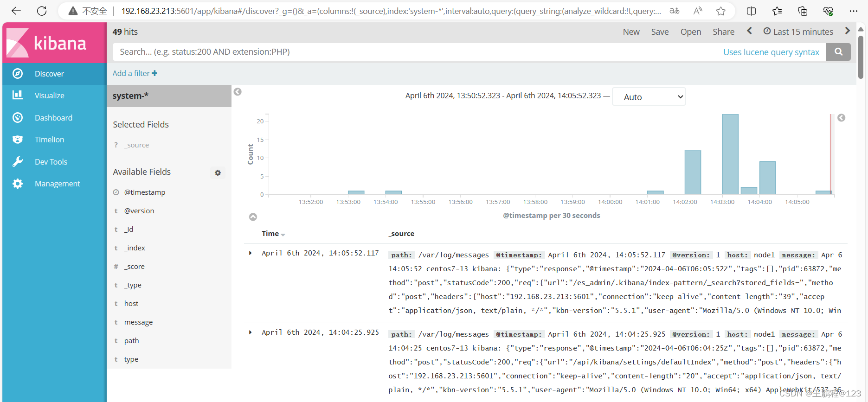Image resolution: width=868 pixels, height=402 pixels.
Task: Click the browser back arrow
Action: [x=16, y=11]
